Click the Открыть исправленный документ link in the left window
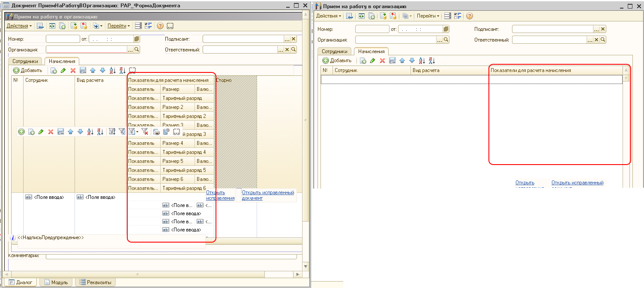This screenshot has width=644, height=288. tap(268, 195)
